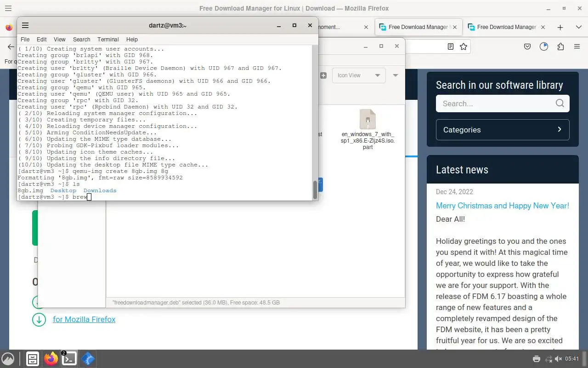The height and width of the screenshot is (368, 588).
Task: Open the Firefox hamburger at top-left titlebar
Action: (x=8, y=8)
